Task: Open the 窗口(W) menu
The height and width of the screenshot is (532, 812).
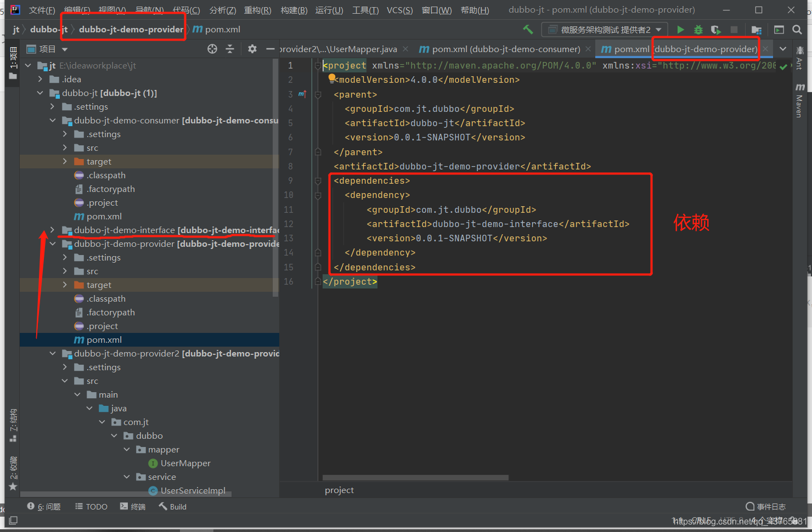Action: tap(437, 10)
